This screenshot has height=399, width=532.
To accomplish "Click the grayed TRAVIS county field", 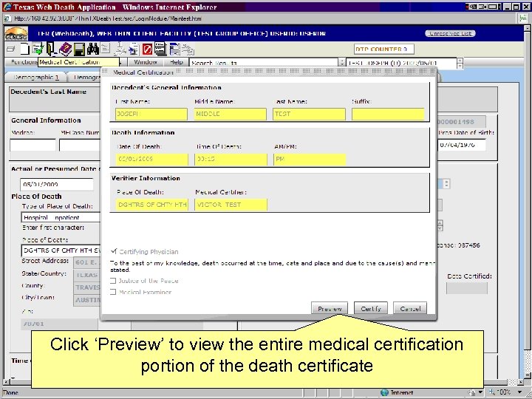I will (x=87, y=287).
